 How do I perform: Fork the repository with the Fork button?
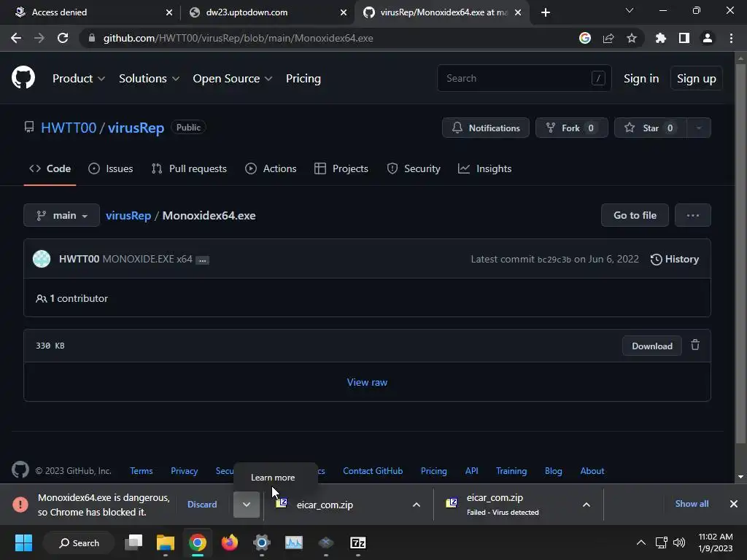[572, 128]
